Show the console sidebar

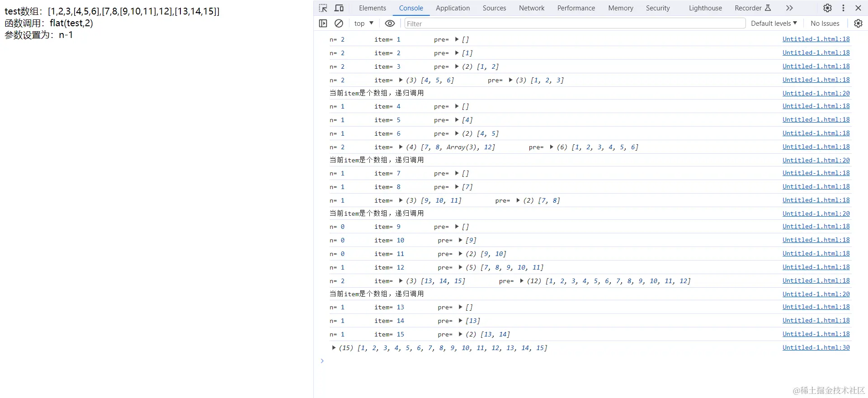(x=323, y=24)
